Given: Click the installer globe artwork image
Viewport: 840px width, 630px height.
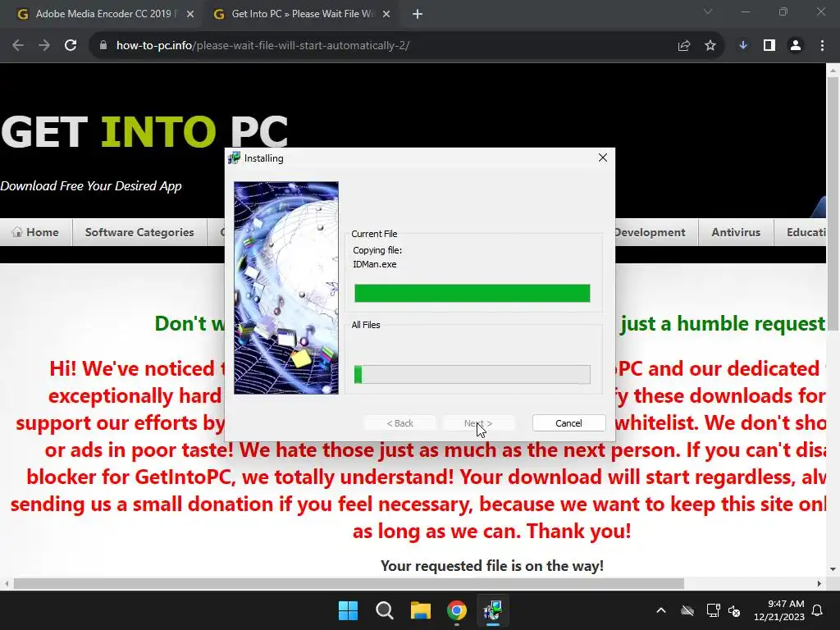Looking at the screenshot, I should pos(286,288).
